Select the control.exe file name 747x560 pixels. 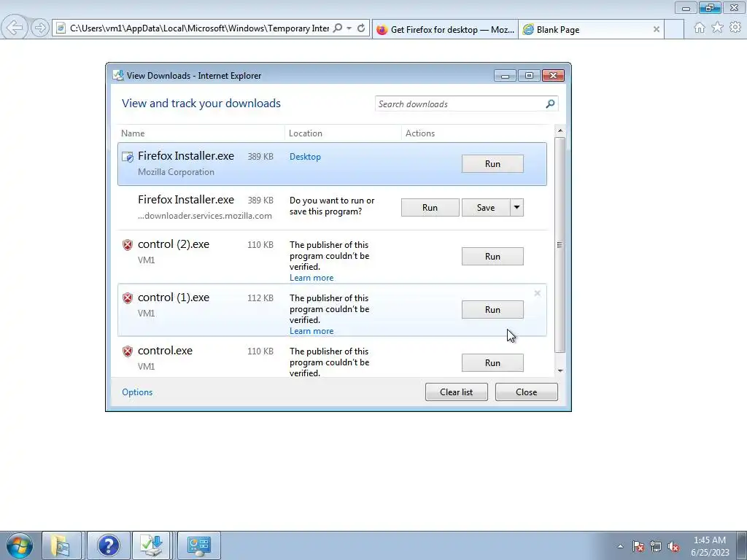point(165,351)
